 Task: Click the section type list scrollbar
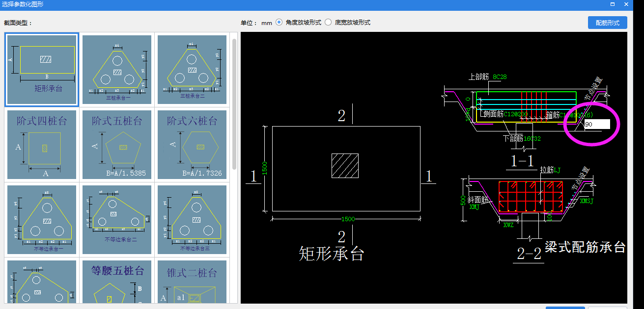[x=234, y=103]
